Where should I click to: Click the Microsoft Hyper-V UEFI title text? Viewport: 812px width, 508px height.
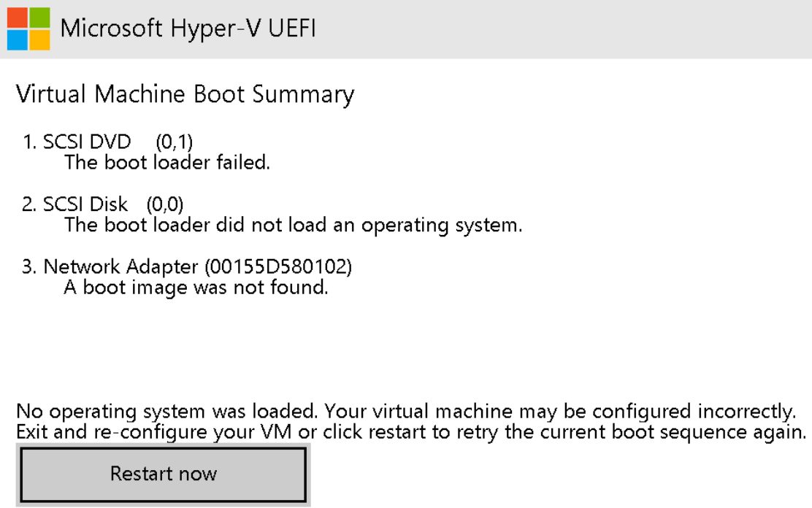(x=188, y=28)
